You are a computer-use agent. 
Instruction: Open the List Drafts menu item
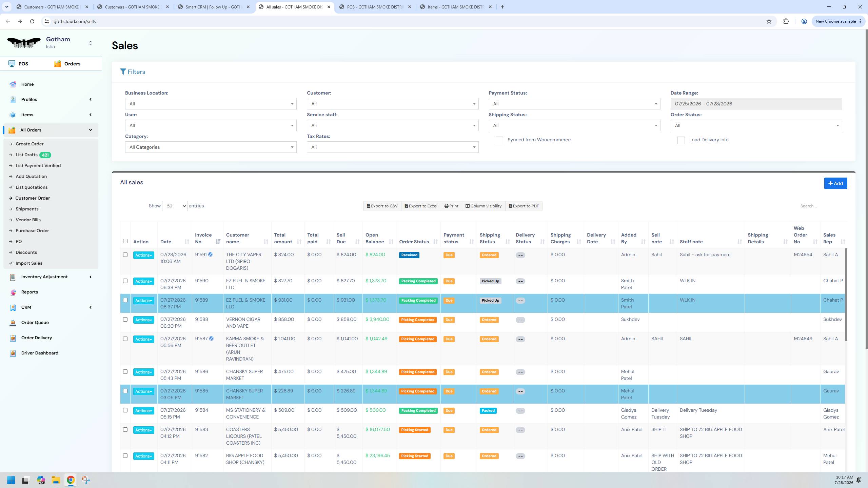pos(26,155)
